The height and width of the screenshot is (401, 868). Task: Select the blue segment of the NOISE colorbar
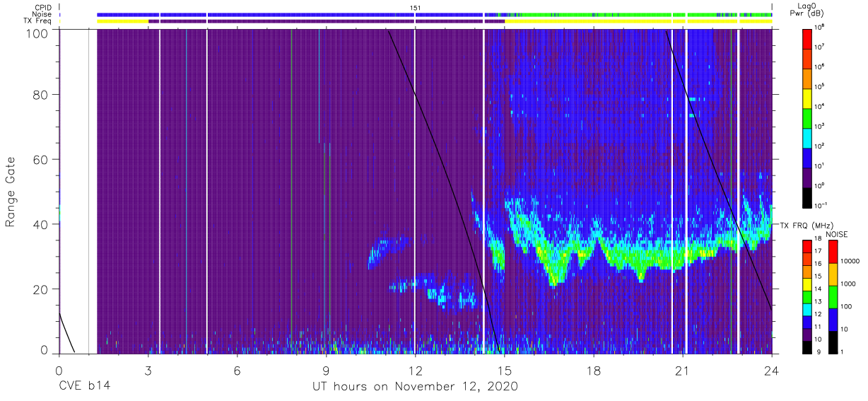(832, 320)
